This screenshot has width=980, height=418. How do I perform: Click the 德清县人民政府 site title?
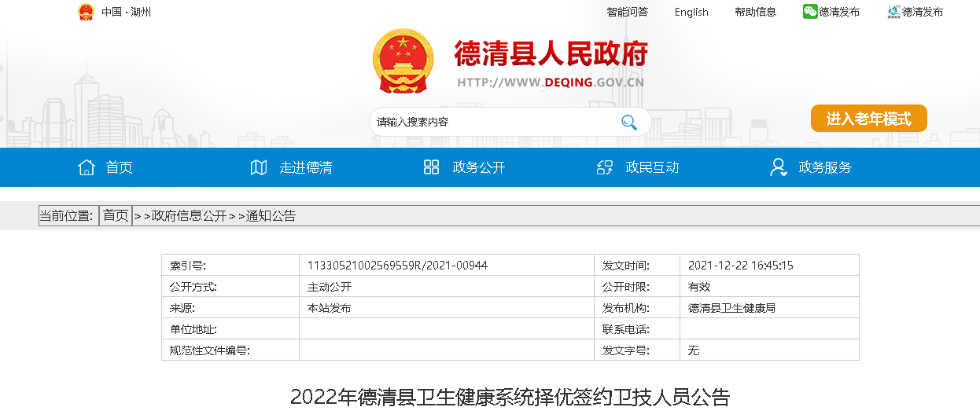click(x=551, y=53)
